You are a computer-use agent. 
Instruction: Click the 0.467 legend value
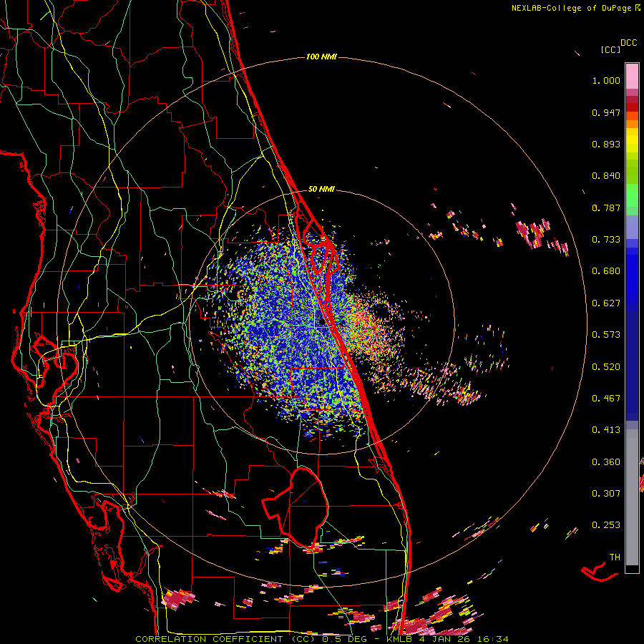[x=606, y=399]
